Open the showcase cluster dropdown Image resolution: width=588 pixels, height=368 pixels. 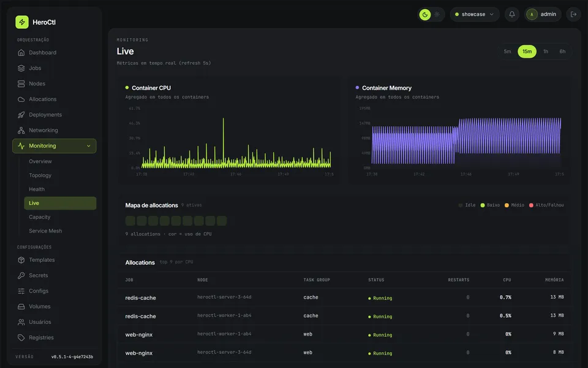tap(474, 14)
